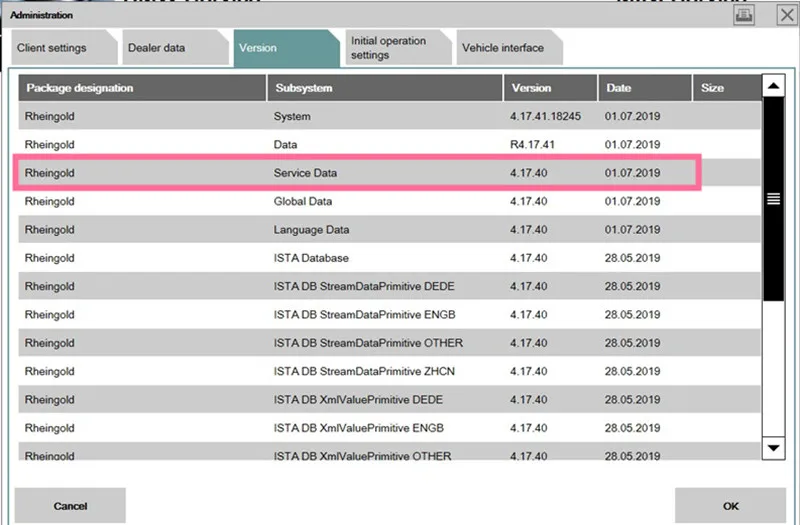Click the Size column header
The height and width of the screenshot is (525, 800).
click(727, 88)
